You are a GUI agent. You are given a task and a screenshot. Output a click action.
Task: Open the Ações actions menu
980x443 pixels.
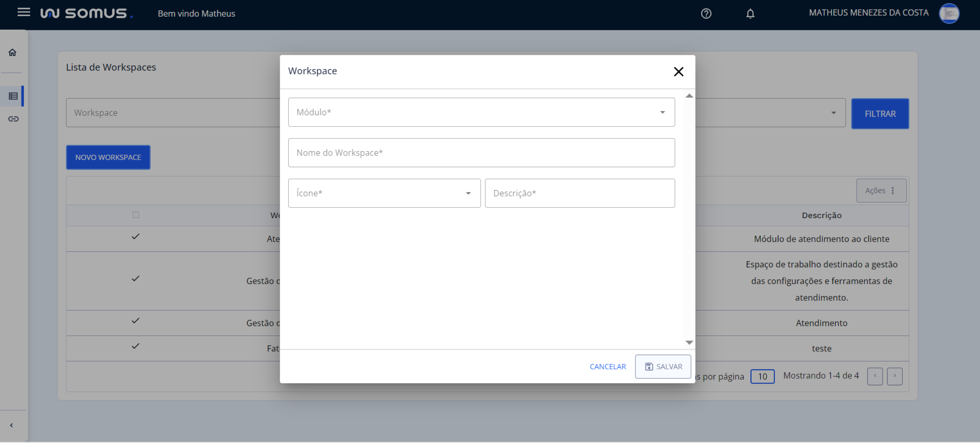click(881, 191)
